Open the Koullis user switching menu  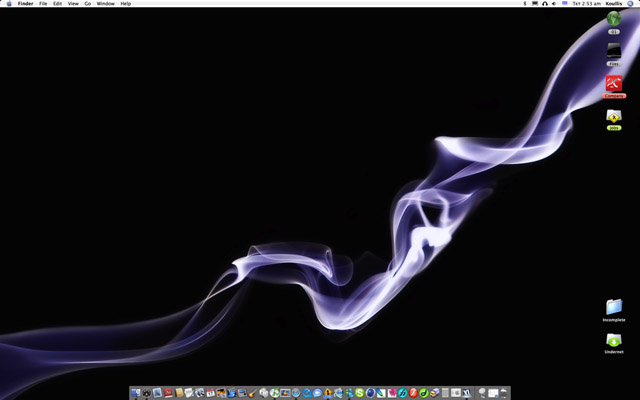click(x=614, y=3)
